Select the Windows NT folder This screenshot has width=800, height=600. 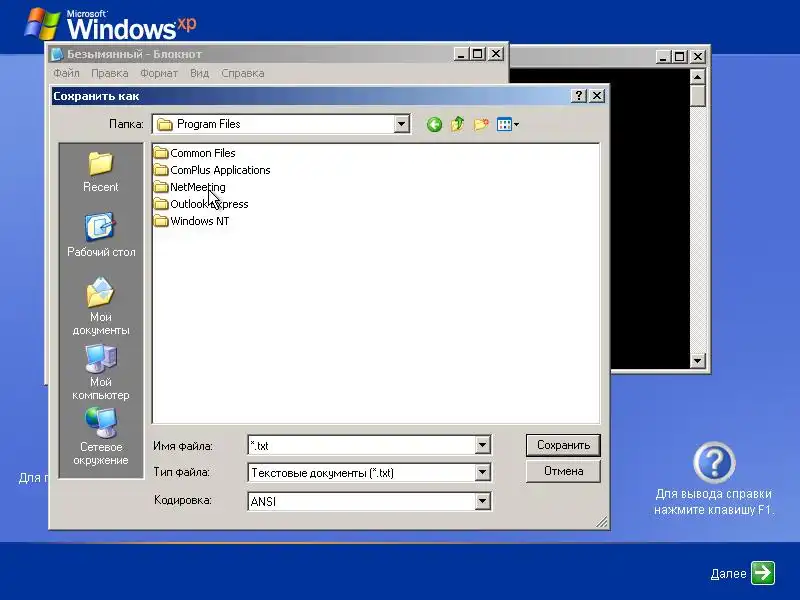click(x=191, y=221)
